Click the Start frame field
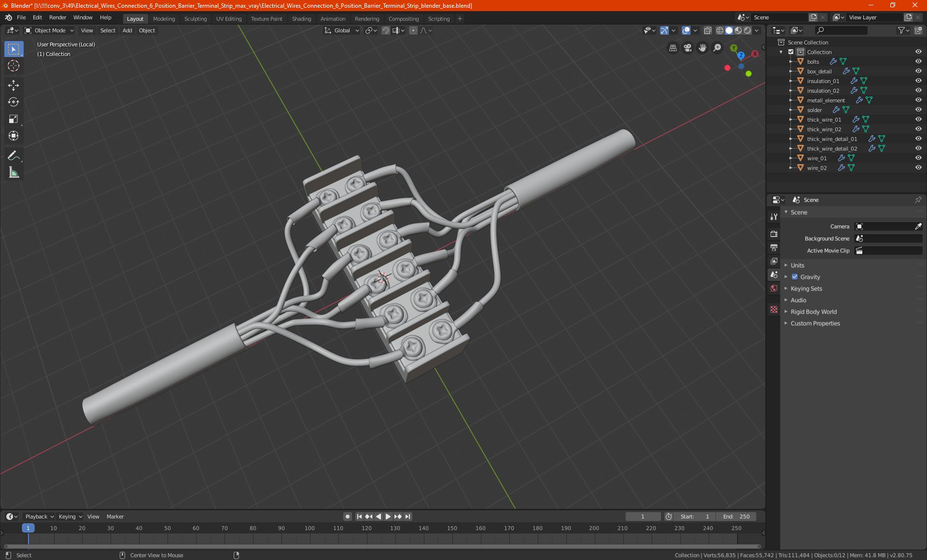The height and width of the screenshot is (560, 927). 695,517
